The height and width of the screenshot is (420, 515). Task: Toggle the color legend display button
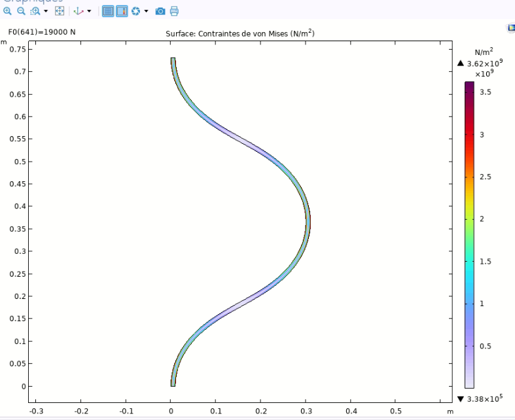point(122,11)
